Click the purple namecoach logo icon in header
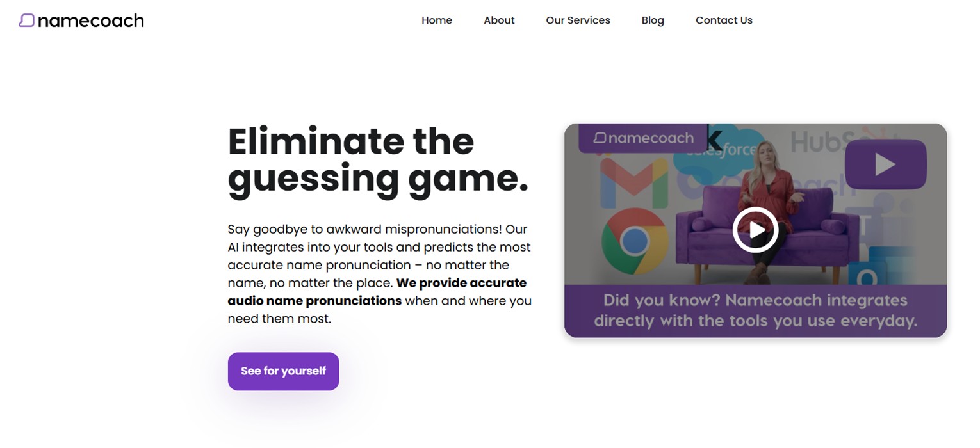The image size is (980, 448). [26, 20]
